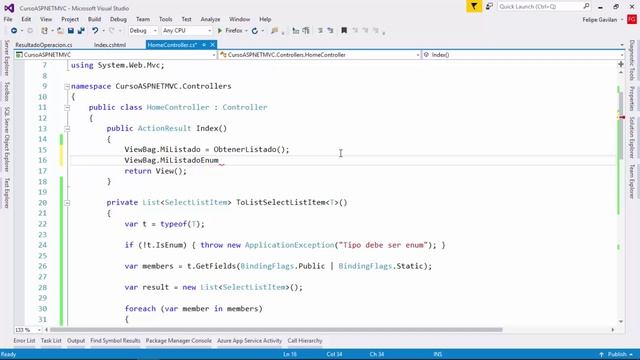
Task: Click the notifications flag icon
Action: [x=474, y=7]
